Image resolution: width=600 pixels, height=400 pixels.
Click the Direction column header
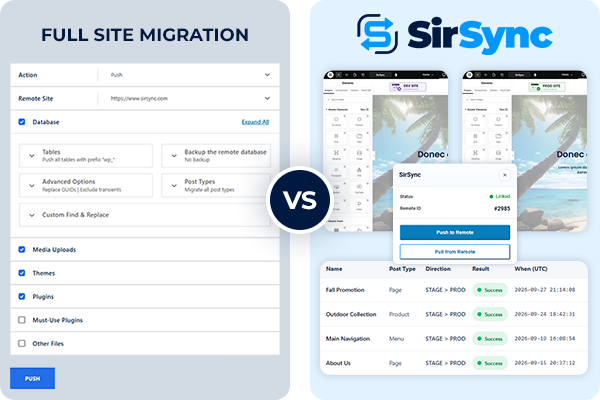(438, 269)
